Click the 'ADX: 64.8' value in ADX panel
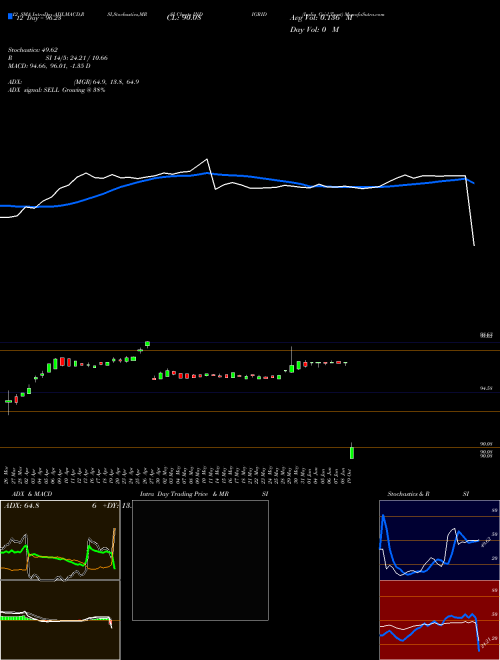Image resolution: width=500 pixels, height=660 pixels. pyautogui.click(x=21, y=506)
